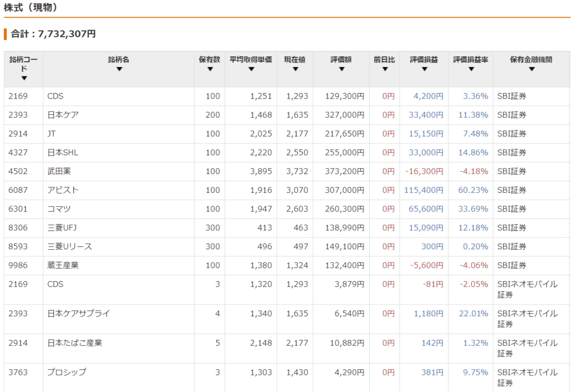The width and height of the screenshot is (571, 392).
Task: Click loss rate -4.18%
Action: (474, 171)
